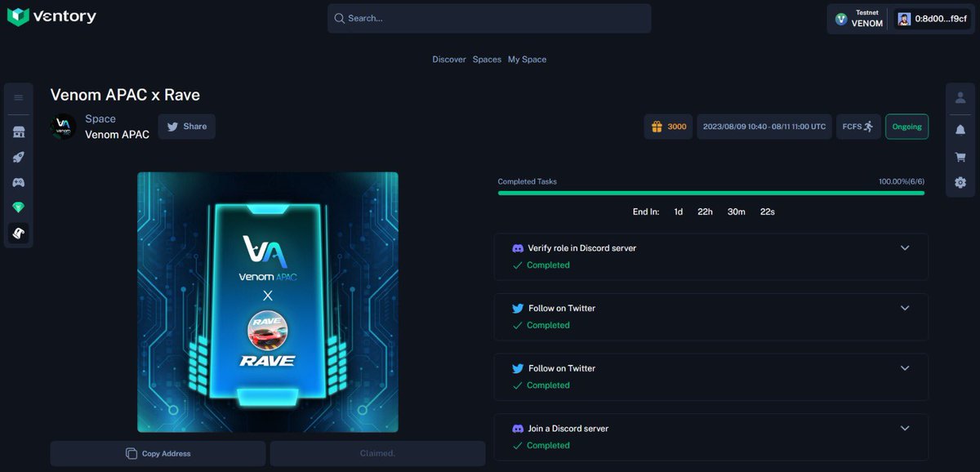Expand the Verify role in Discord server task
This screenshot has height=472, width=980.
point(905,248)
